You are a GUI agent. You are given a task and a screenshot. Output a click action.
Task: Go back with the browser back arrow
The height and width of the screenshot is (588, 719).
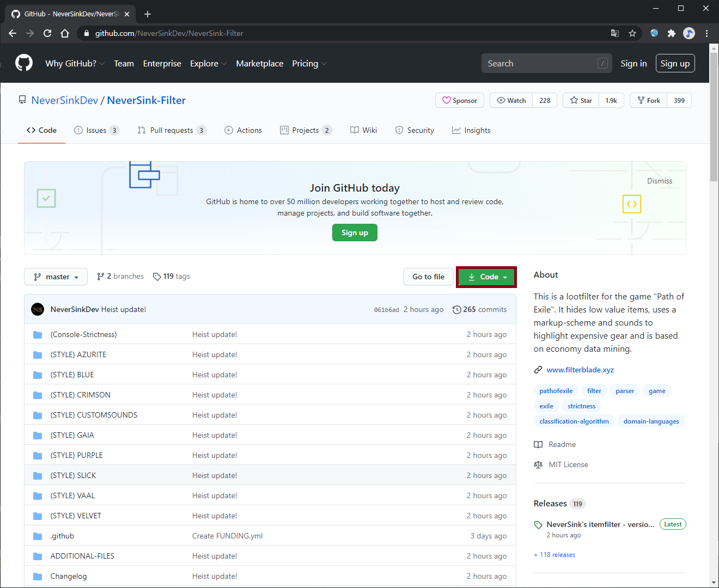pos(13,33)
